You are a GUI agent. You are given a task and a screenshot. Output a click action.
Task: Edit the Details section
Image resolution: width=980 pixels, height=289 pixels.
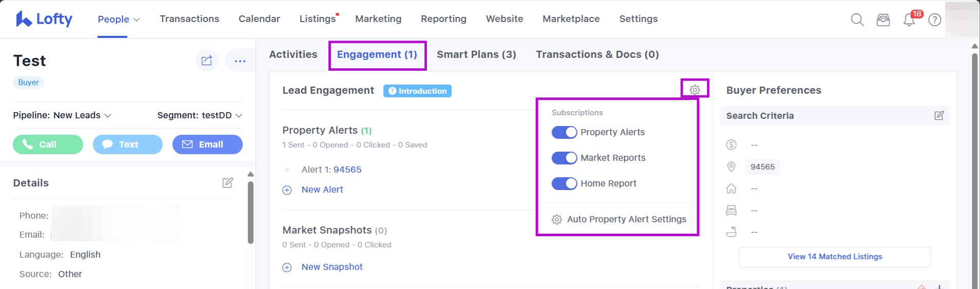coord(227,183)
